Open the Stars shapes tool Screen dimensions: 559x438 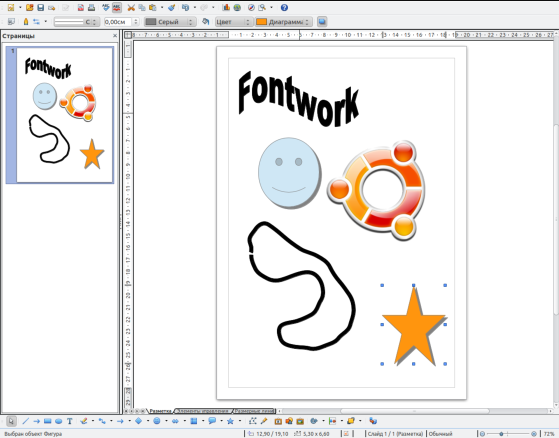pos(230,421)
